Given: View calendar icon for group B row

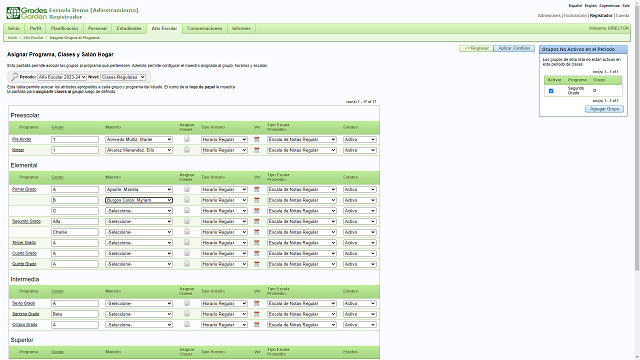Looking at the screenshot, I should (256, 200).
